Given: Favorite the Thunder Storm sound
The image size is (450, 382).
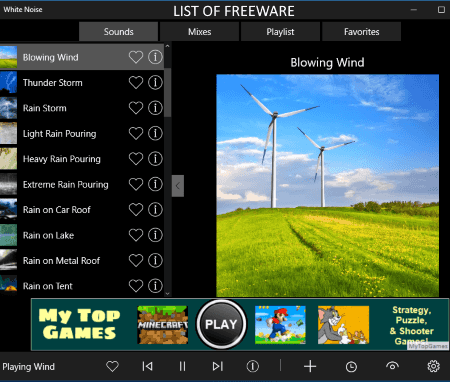Looking at the screenshot, I should pyautogui.click(x=136, y=83).
